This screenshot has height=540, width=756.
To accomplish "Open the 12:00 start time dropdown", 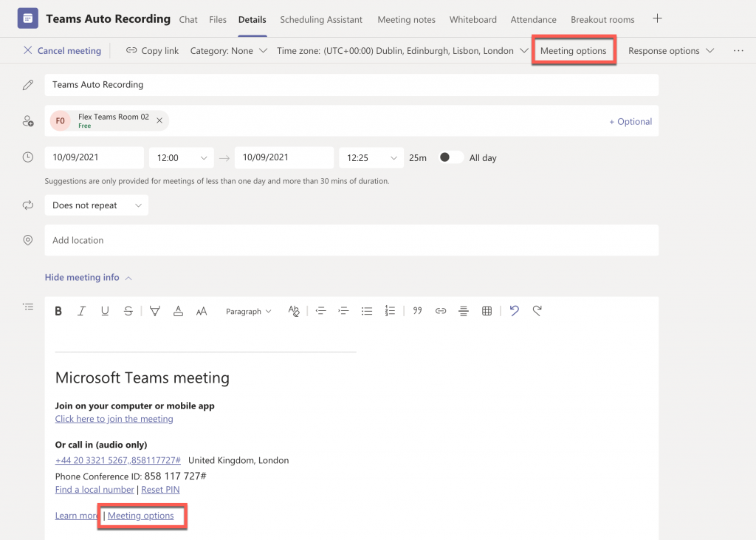I will 182,158.
